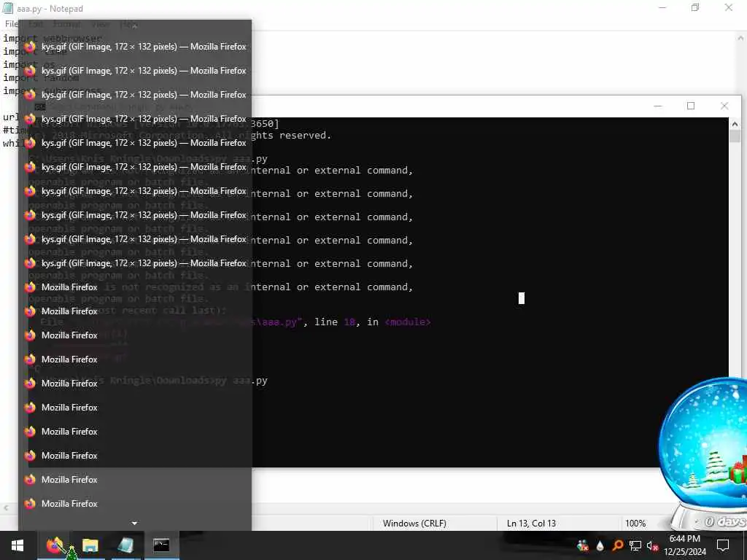This screenshot has height=560, width=747.
Task: Select the topmost kys.gif Firefox window entry
Action: pyautogui.click(x=135, y=47)
